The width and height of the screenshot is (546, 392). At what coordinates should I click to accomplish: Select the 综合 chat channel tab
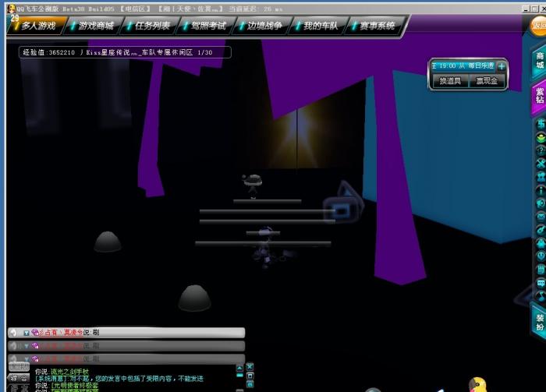pyautogui.click(x=19, y=378)
